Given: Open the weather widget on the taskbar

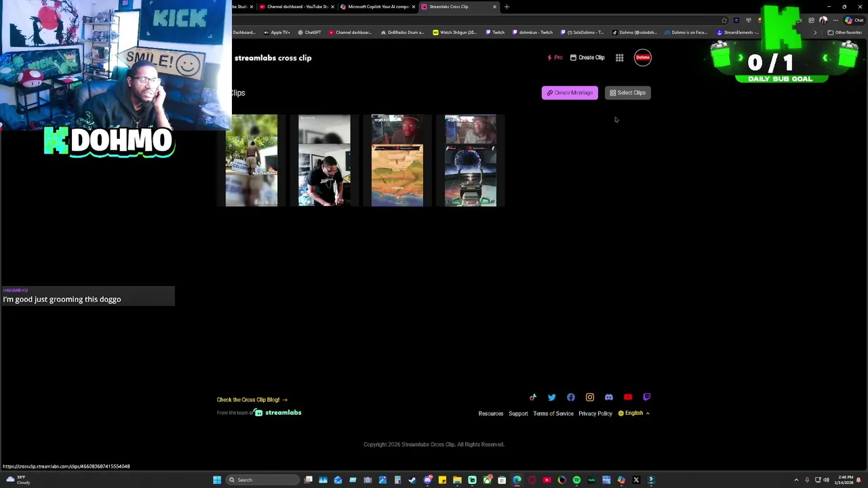Looking at the screenshot, I should click(x=18, y=480).
